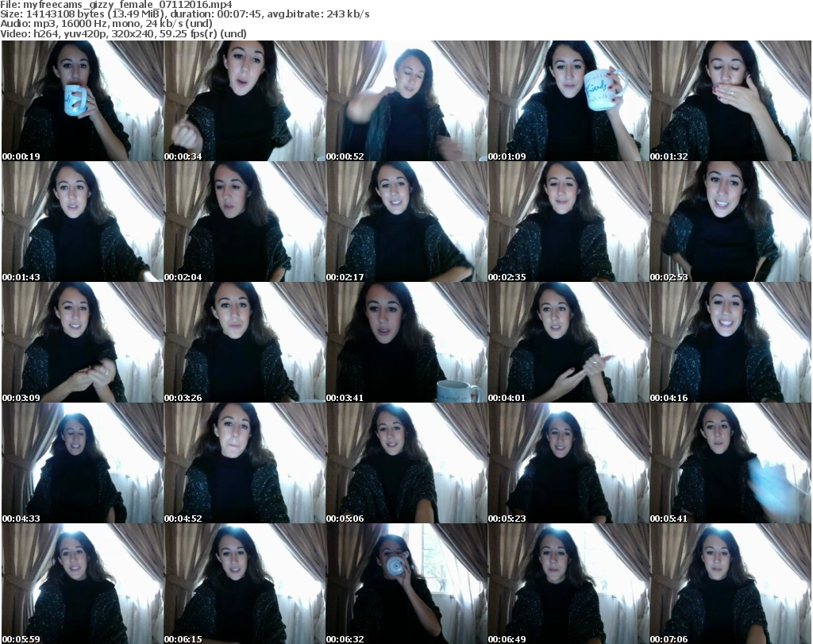813x644 pixels.
Task: Select the thumbnail timestamped 00:02:53
Action: 730,222
